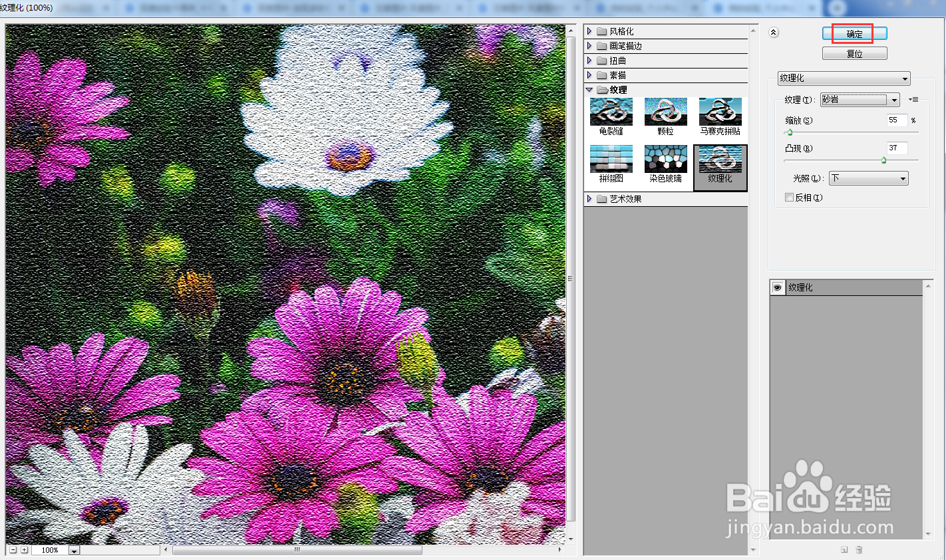Toggle the 反相 invert checkbox

[789, 198]
